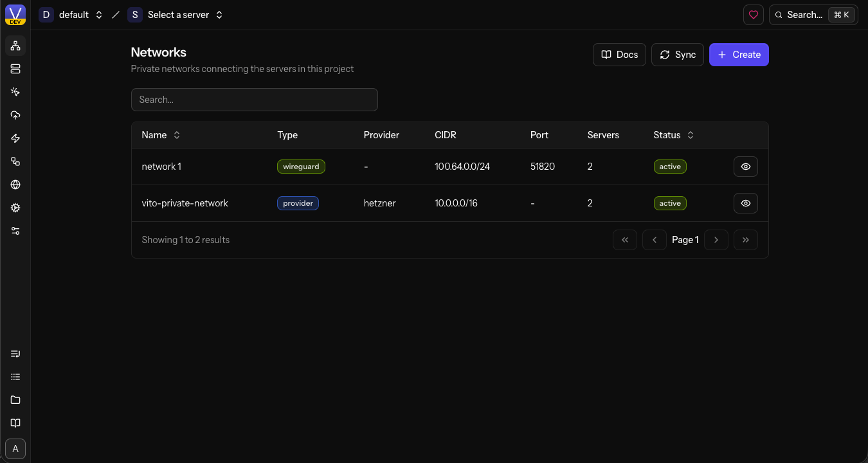
Task: Open the servers icon in sidebar
Action: pos(15,69)
